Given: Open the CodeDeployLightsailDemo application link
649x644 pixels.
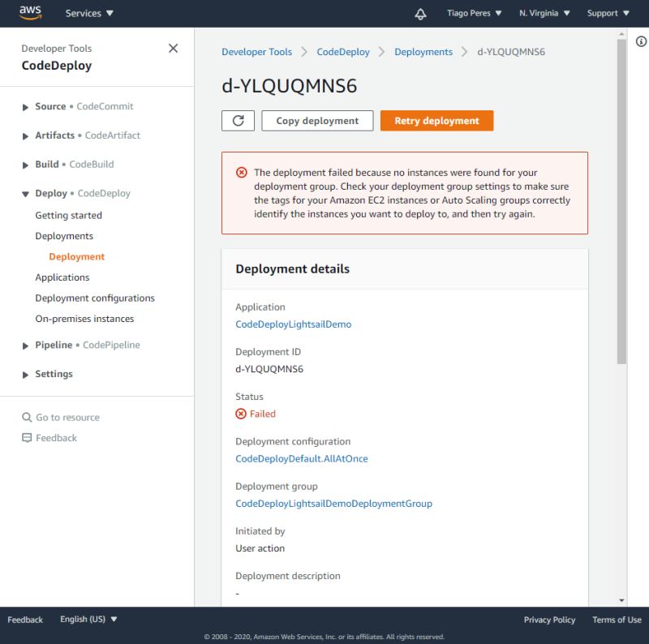Looking at the screenshot, I should (x=293, y=324).
